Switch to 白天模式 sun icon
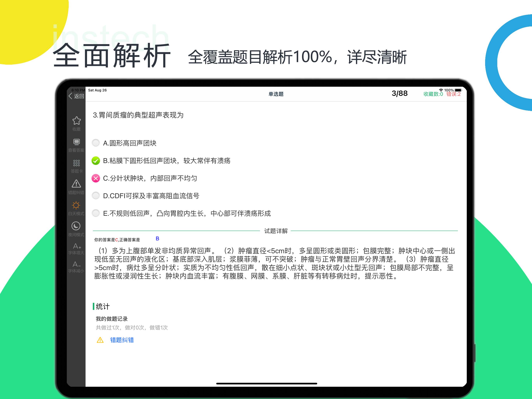Screen dimensions: 532x399 76,205
